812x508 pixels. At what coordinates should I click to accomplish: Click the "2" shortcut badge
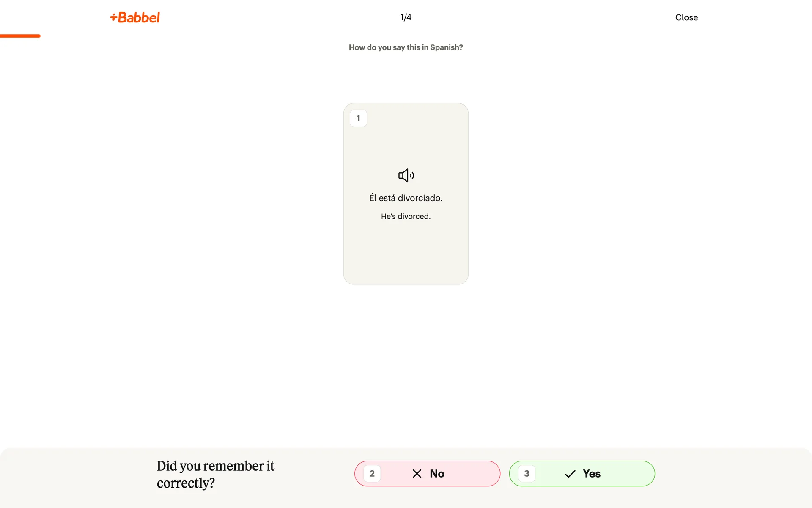pyautogui.click(x=372, y=474)
